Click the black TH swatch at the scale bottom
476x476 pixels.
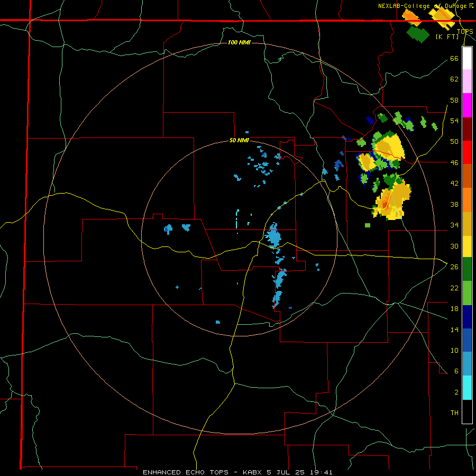(x=467, y=411)
